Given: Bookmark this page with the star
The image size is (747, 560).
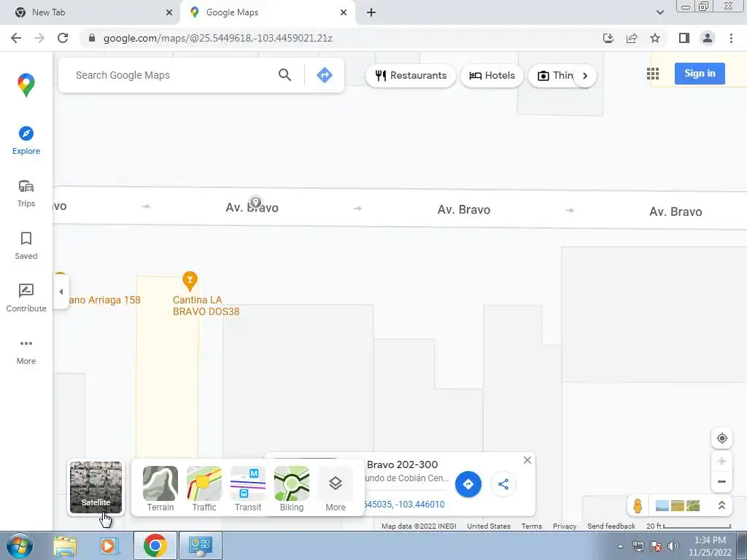Looking at the screenshot, I should point(655,38).
